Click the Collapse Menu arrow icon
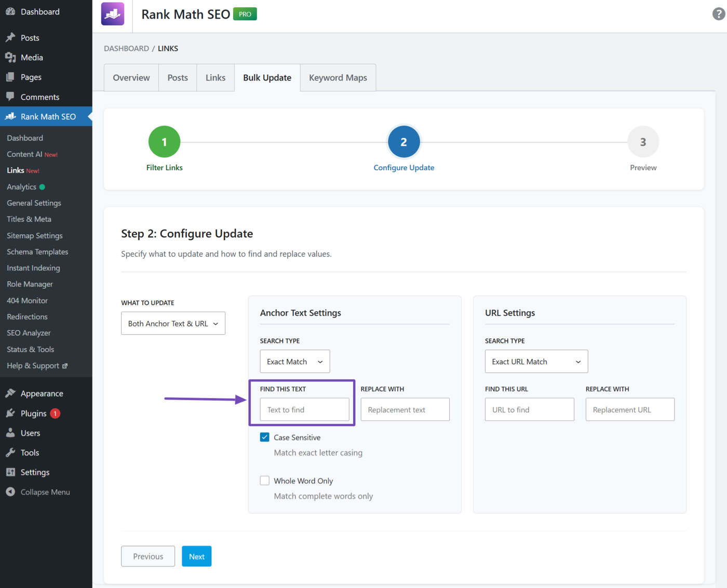The height and width of the screenshot is (588, 727). click(10, 492)
